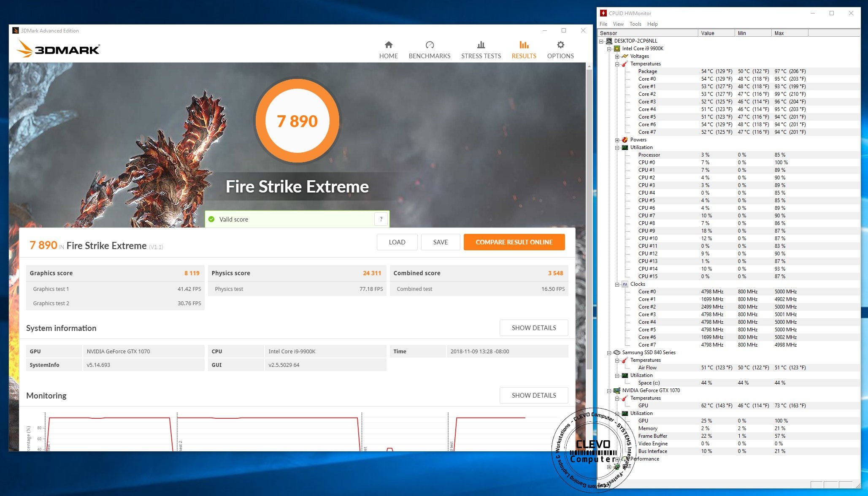Image resolution: width=868 pixels, height=496 pixels.
Task: Click the thermometer icon under GTX 1070
Action: [625, 398]
